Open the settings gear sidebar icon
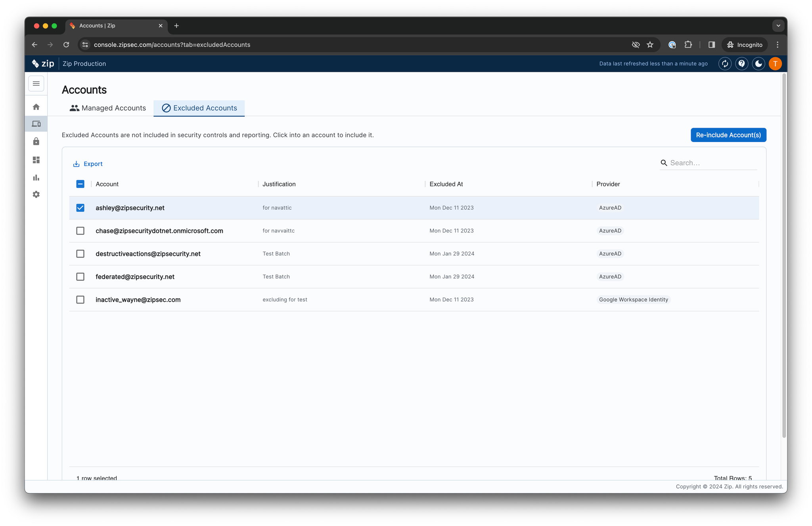The width and height of the screenshot is (812, 526). click(36, 194)
